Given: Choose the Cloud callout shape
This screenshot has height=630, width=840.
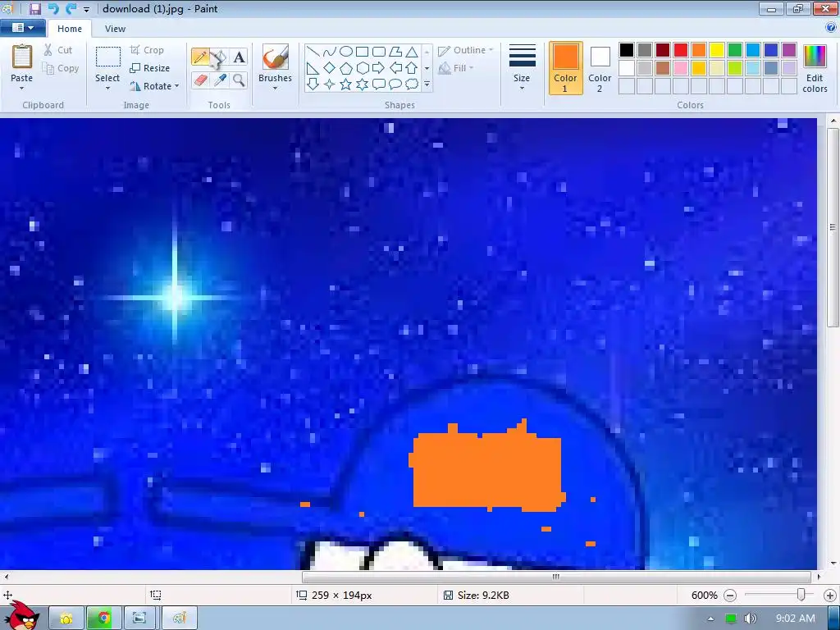Looking at the screenshot, I should click(412, 84).
